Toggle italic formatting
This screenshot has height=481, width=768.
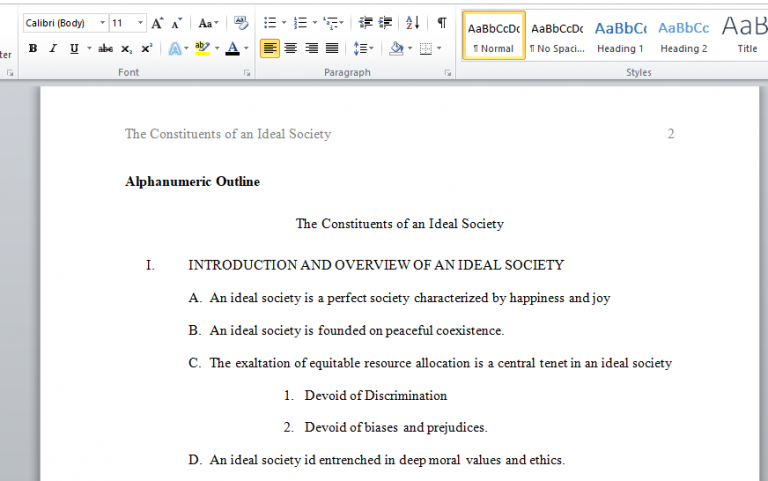tap(53, 48)
